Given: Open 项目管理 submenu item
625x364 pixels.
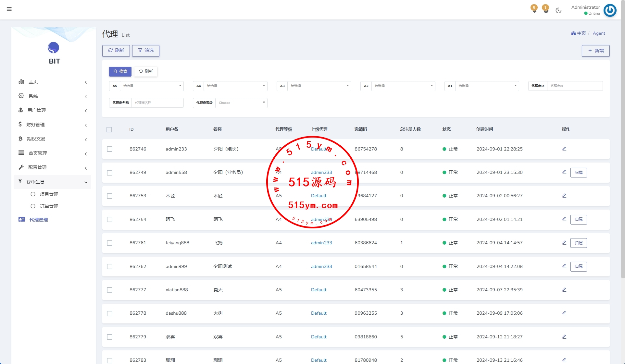Looking at the screenshot, I should 49,194.
